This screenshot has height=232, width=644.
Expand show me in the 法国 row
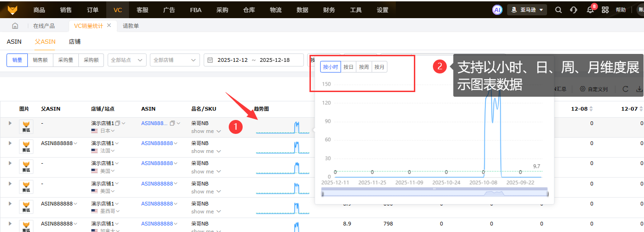[x=206, y=151]
